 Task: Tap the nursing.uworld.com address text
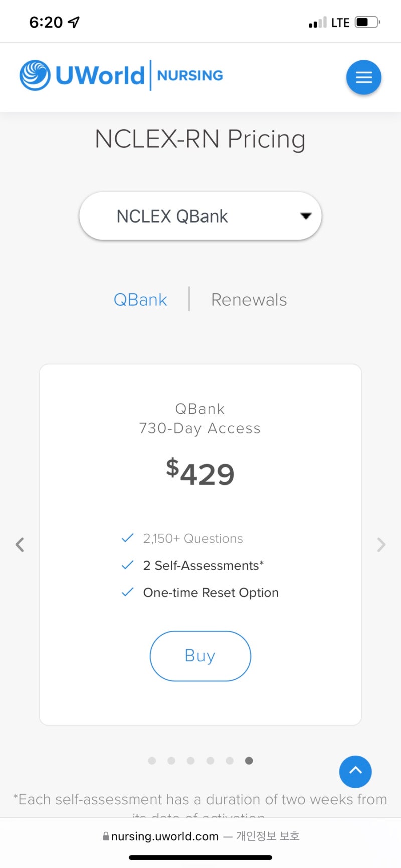pyautogui.click(x=165, y=836)
